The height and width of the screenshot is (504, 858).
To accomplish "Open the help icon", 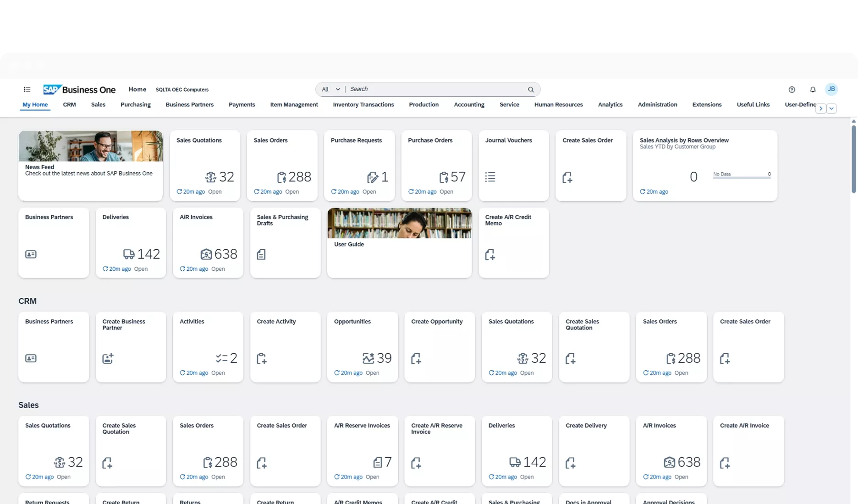I will pyautogui.click(x=791, y=89).
